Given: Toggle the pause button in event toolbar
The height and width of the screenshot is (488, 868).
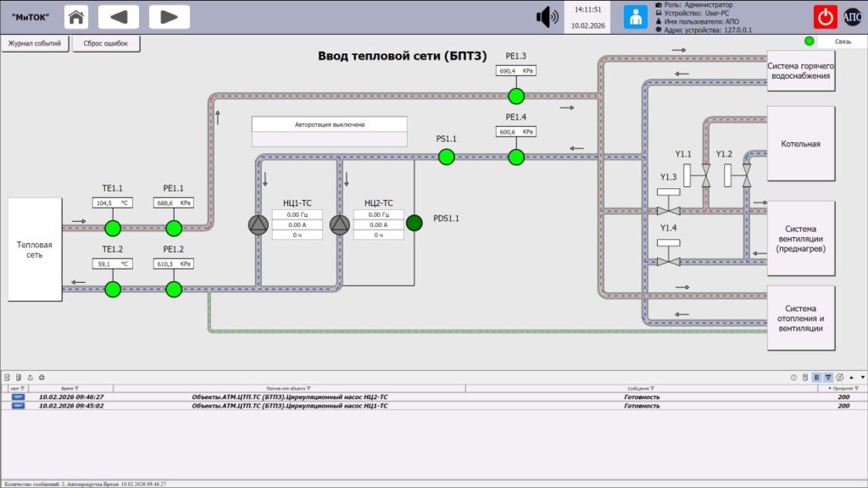Looking at the screenshot, I should click(x=816, y=377).
